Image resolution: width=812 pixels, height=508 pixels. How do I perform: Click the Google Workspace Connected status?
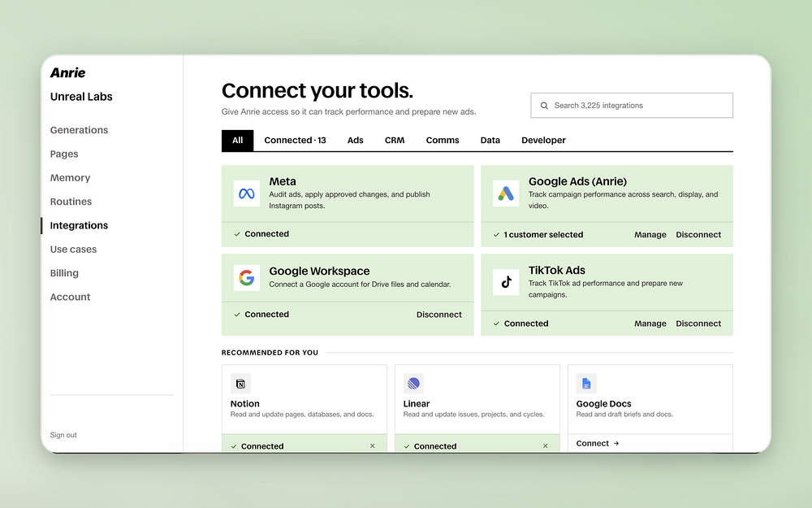point(266,314)
